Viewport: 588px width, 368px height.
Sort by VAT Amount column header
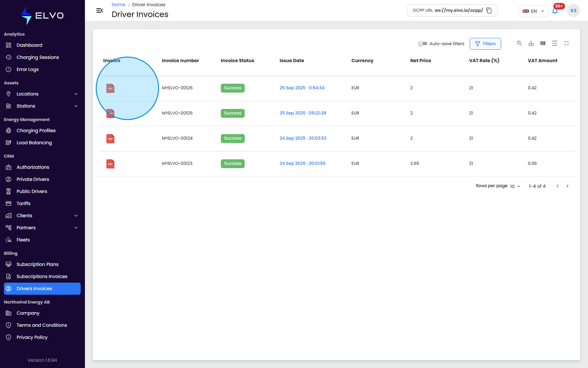(x=542, y=61)
